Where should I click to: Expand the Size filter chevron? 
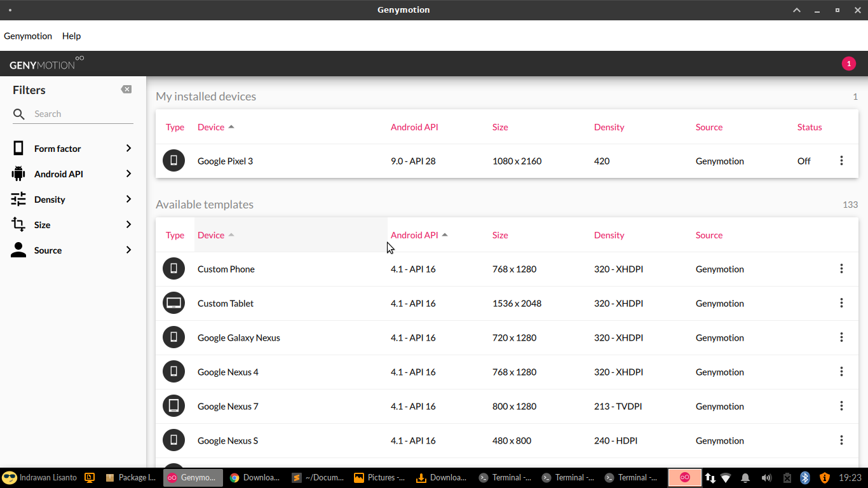coord(128,224)
